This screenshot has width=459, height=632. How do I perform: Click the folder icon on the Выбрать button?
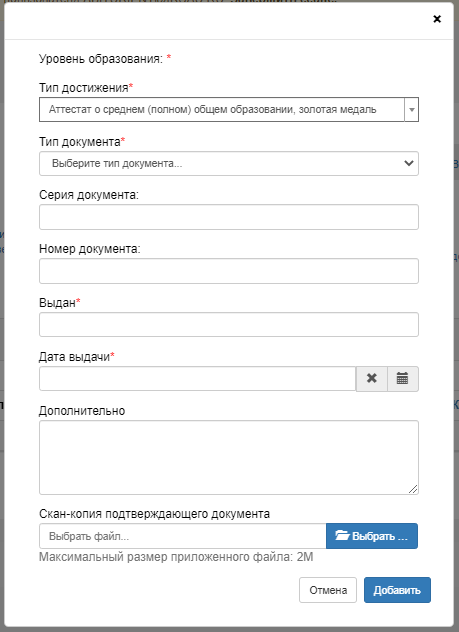(x=342, y=536)
